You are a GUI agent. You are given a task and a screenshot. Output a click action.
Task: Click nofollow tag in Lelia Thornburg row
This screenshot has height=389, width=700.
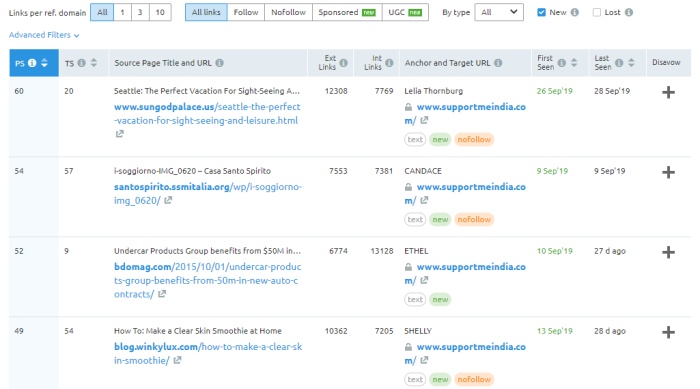pos(474,139)
